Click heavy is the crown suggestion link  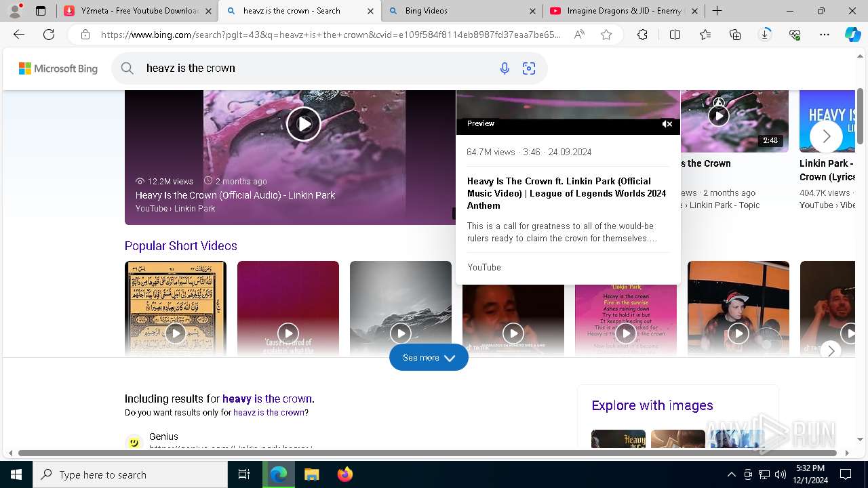[x=267, y=399]
